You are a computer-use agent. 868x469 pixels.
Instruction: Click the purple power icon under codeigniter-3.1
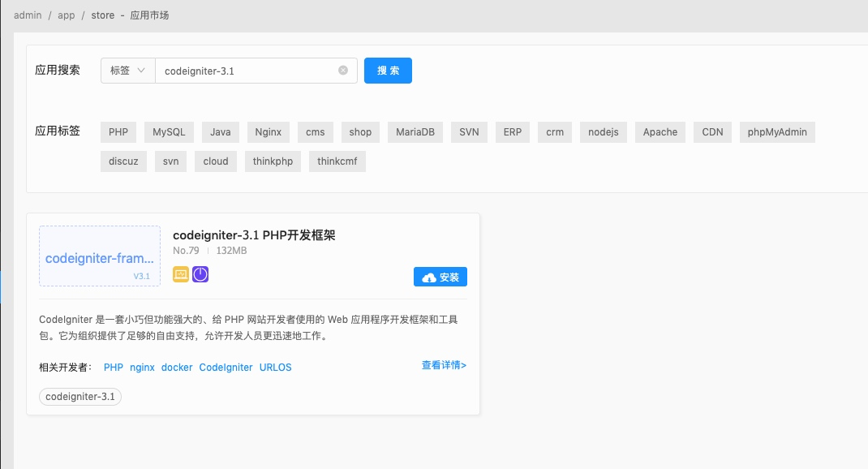click(x=200, y=274)
